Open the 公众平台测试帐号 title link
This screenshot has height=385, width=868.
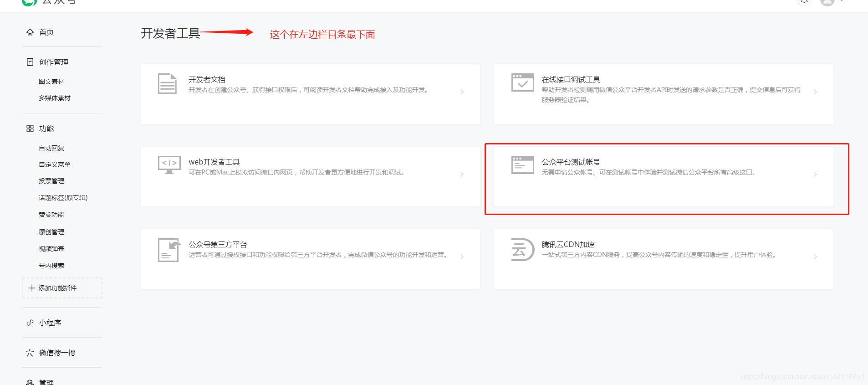click(571, 162)
